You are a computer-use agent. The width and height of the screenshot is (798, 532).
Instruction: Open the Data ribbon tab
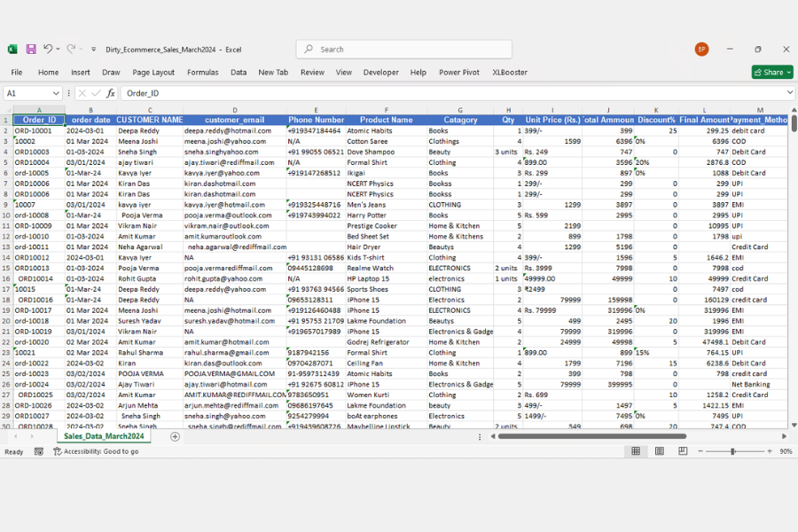239,73
